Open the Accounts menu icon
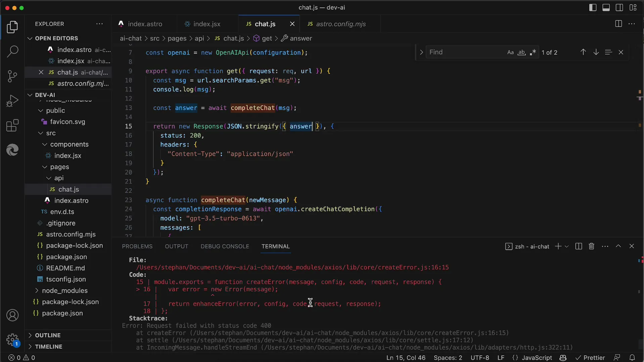Screen dimensions: 644x362 tap(12, 315)
